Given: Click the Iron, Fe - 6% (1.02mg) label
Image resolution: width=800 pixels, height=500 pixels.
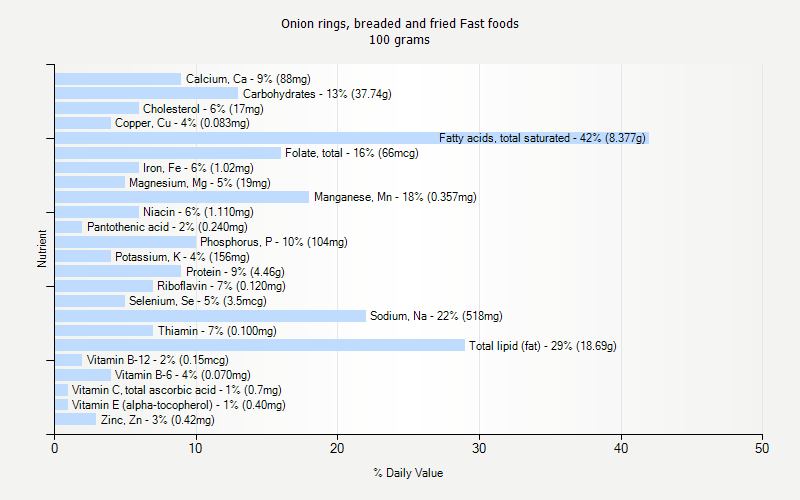Looking at the screenshot, I should coord(198,168).
